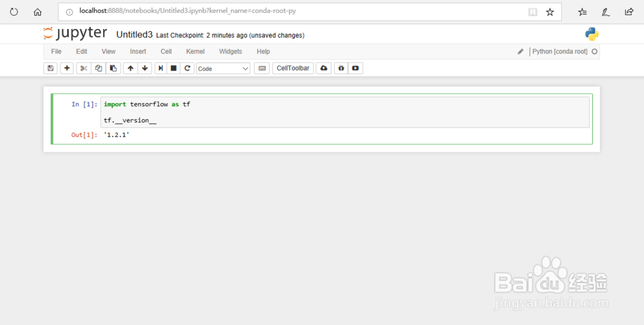644x325 pixels.
Task: Move selected cell up arrow
Action: click(x=131, y=68)
